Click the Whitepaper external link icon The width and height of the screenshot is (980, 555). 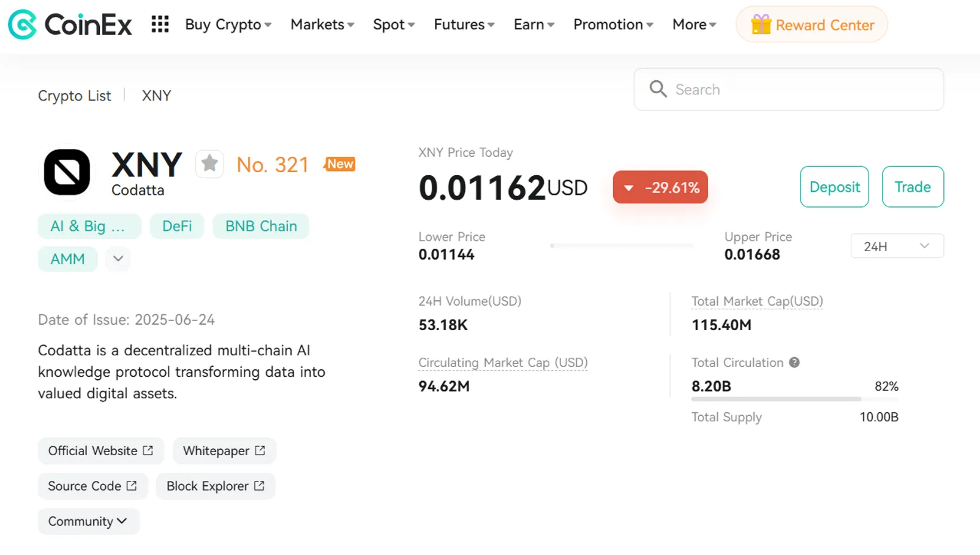coord(260,451)
